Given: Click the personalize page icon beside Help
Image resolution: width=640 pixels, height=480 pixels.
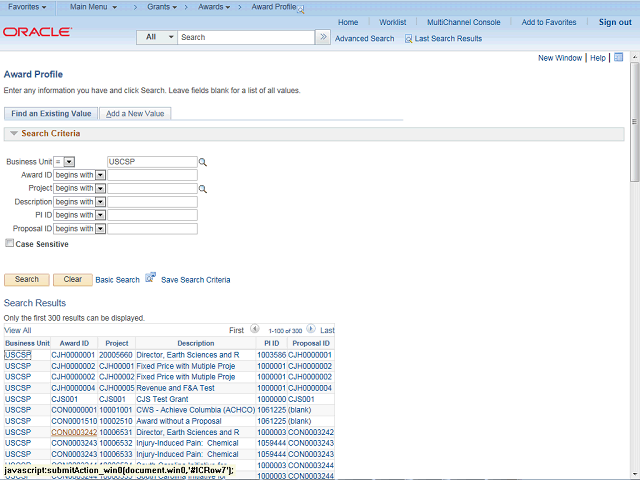Looking at the screenshot, I should [x=618, y=58].
